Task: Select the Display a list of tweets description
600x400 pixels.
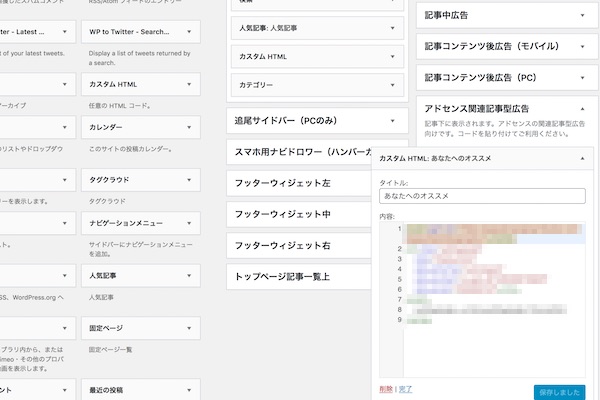Action: coord(139,58)
